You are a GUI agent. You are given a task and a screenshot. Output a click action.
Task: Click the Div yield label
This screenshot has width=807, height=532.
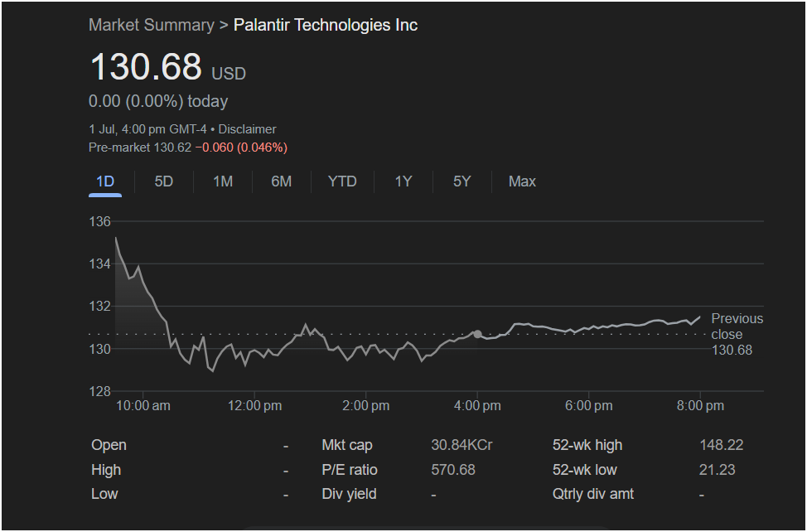349,494
